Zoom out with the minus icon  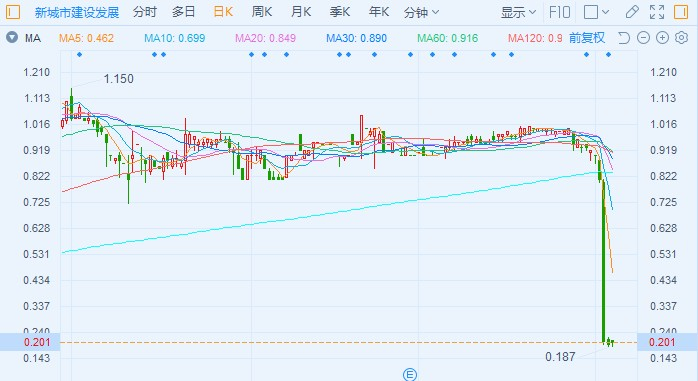click(x=643, y=38)
